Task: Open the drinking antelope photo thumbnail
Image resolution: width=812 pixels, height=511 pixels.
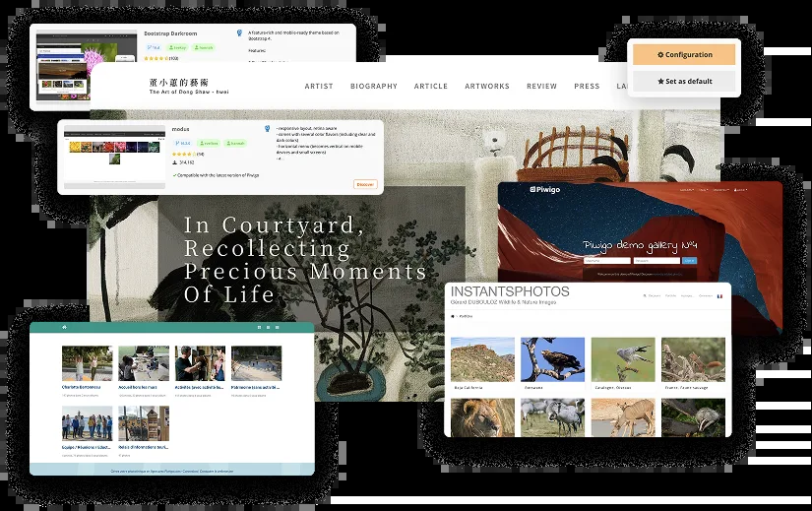Action: [x=623, y=417]
